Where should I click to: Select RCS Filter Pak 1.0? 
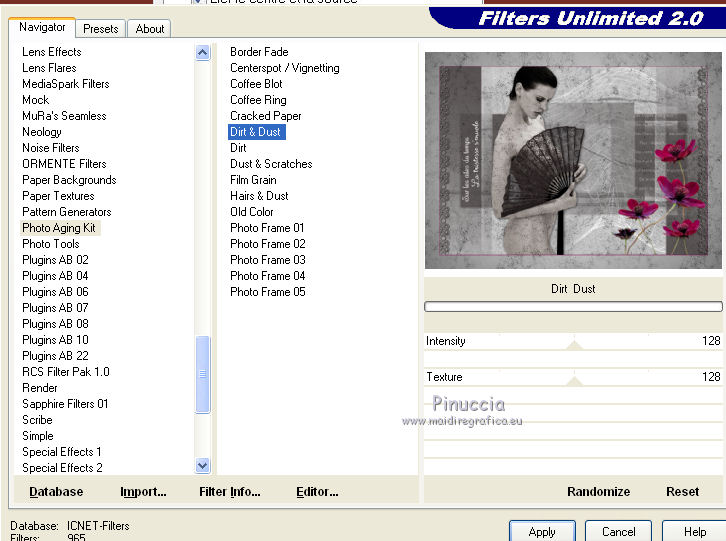click(66, 372)
